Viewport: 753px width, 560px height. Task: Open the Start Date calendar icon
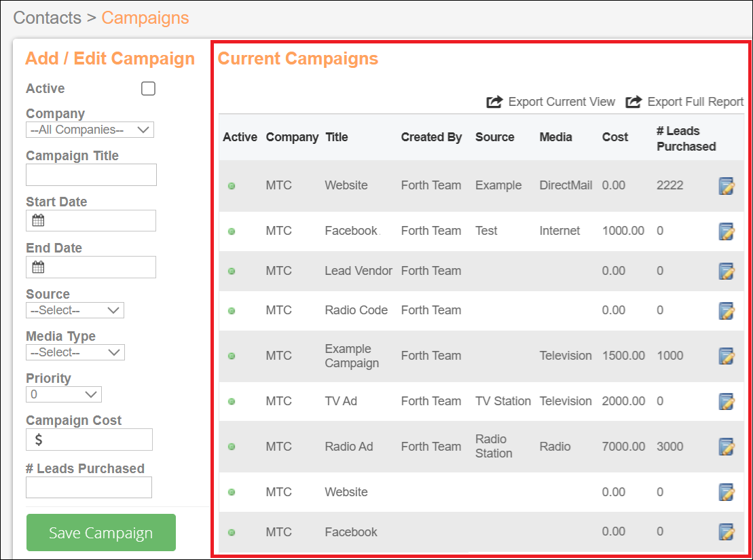click(x=38, y=221)
